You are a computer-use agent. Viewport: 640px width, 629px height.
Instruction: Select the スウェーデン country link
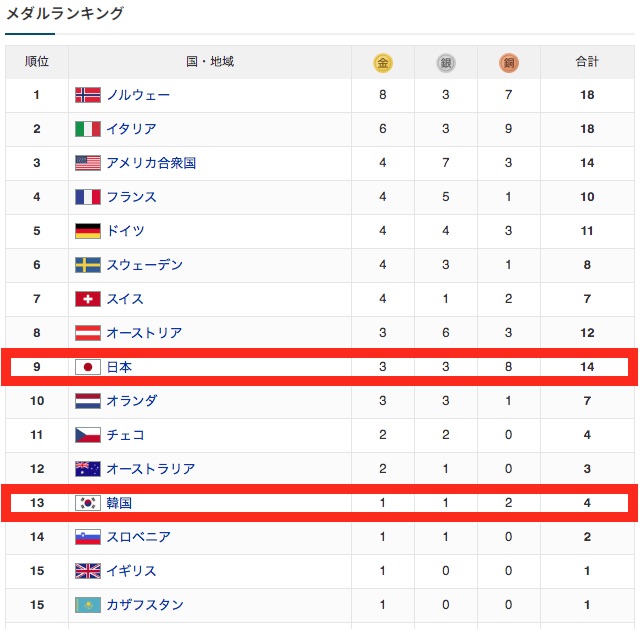[x=144, y=265]
